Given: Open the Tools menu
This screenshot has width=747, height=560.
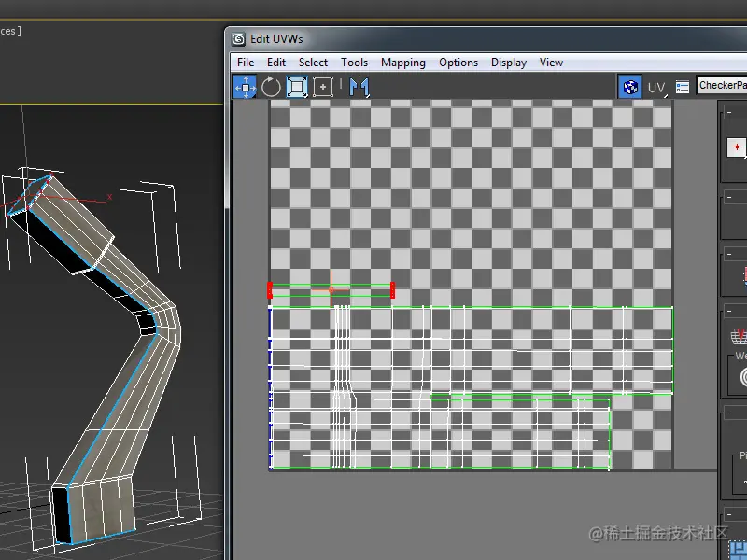Looking at the screenshot, I should [x=354, y=63].
